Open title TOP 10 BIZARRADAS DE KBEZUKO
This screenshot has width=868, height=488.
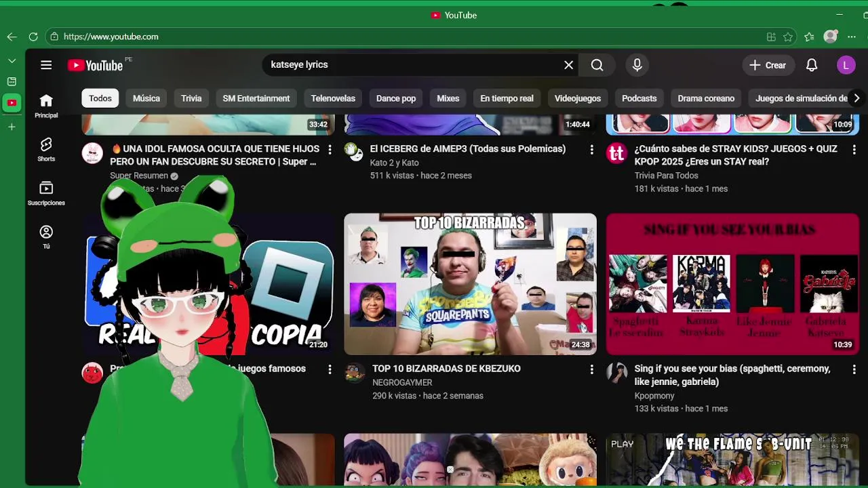(x=446, y=369)
